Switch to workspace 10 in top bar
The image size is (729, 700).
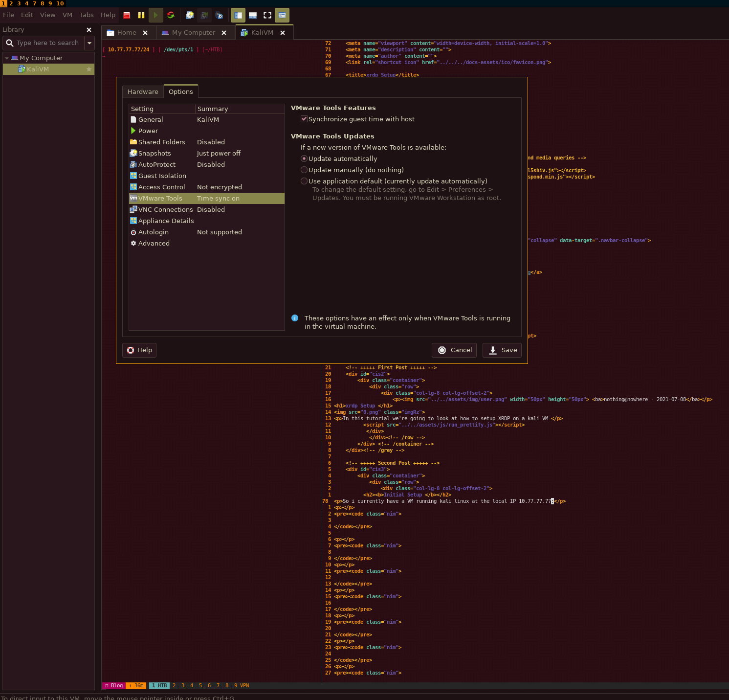click(x=60, y=3)
